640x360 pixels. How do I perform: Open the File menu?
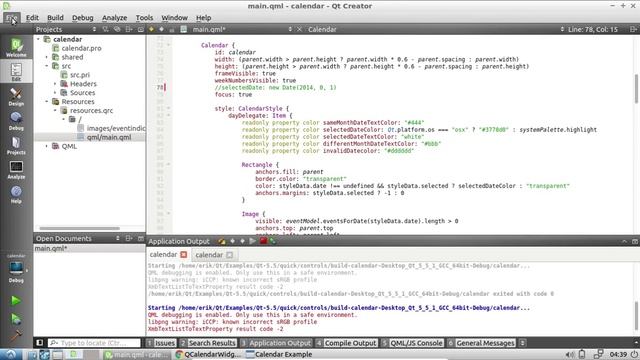[x=12, y=18]
